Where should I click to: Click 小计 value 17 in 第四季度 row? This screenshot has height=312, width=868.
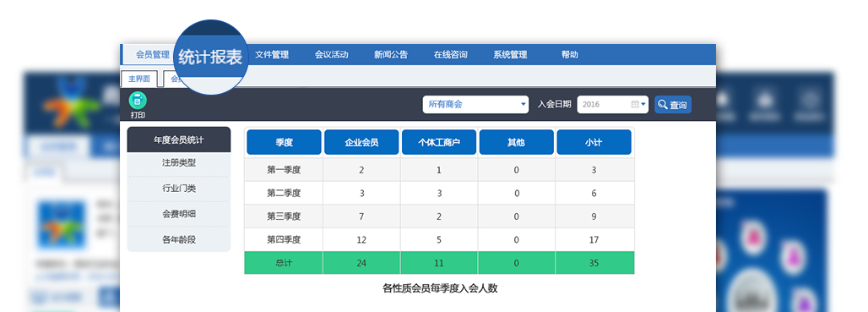point(594,240)
